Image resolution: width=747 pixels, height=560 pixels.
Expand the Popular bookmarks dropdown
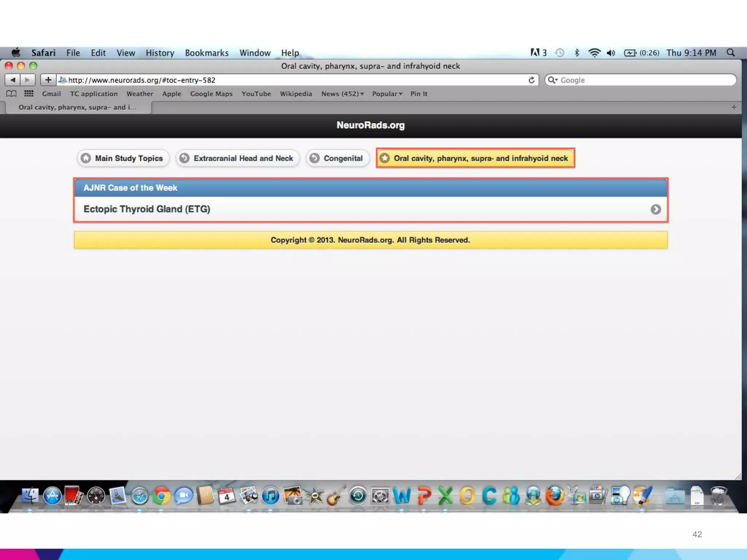click(387, 94)
